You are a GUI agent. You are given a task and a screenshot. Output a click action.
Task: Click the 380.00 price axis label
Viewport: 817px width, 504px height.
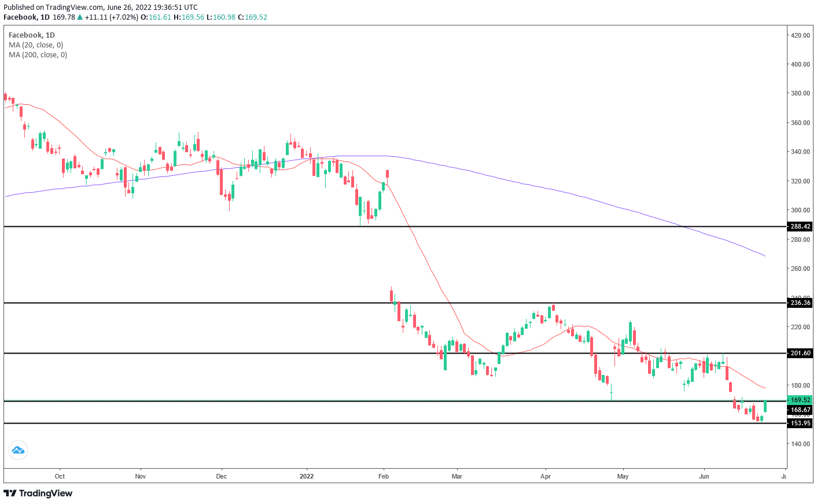point(801,93)
